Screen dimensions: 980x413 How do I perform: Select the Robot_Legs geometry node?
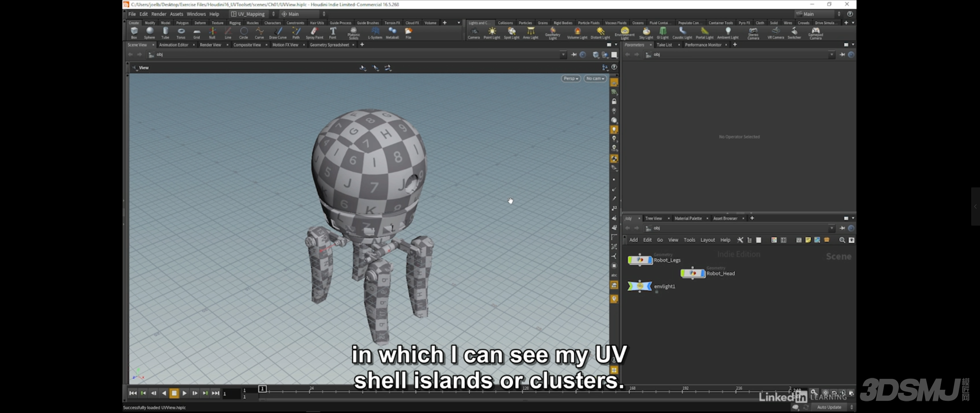coord(640,260)
